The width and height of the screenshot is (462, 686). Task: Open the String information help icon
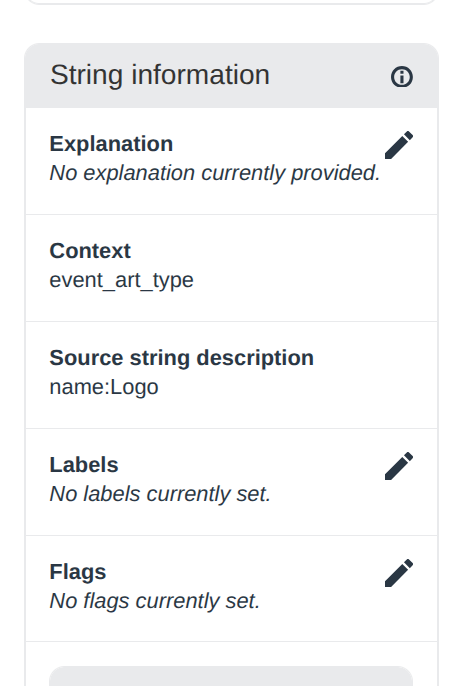[402, 77]
